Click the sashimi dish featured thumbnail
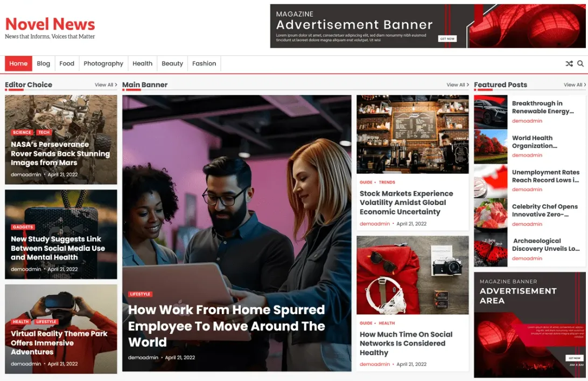This screenshot has height=381, width=588. pos(491,215)
